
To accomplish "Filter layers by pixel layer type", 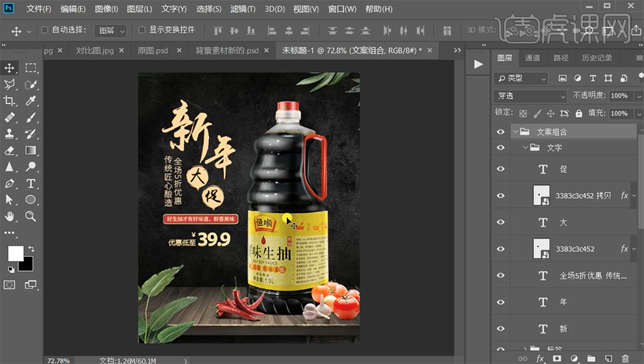I will (563, 78).
